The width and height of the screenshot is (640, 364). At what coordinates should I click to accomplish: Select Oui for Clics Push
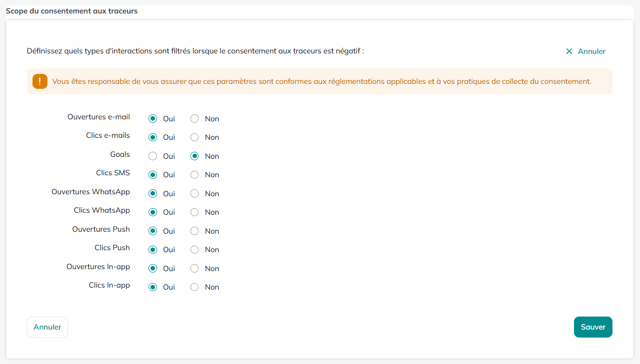coord(153,250)
